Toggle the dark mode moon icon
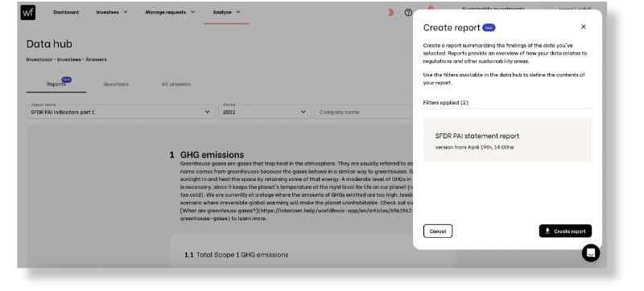 click(390, 13)
